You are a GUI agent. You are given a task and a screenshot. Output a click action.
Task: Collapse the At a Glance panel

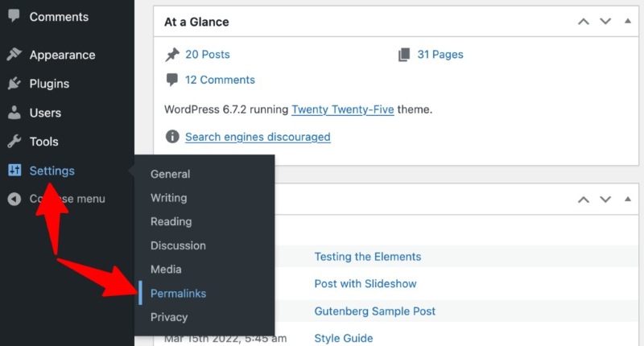tap(628, 22)
